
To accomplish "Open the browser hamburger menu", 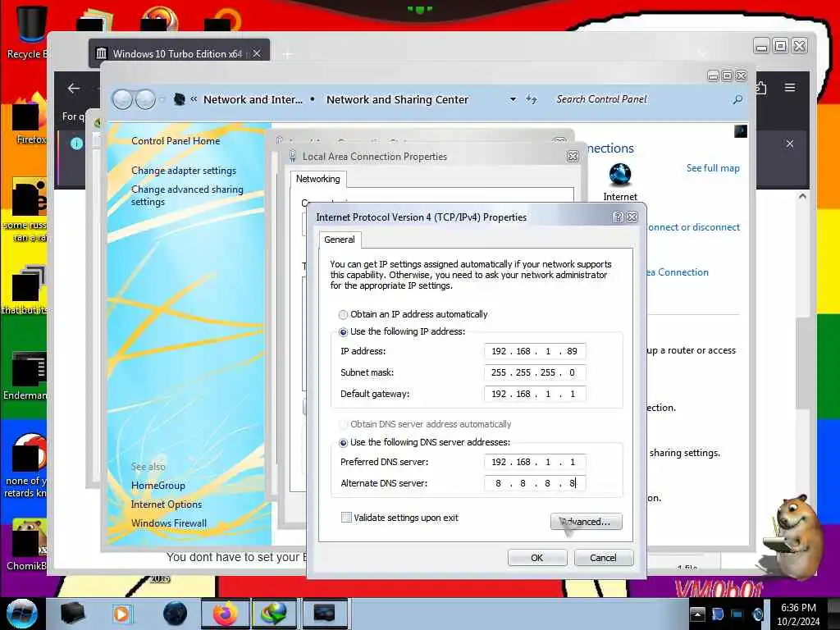I will click(x=790, y=87).
